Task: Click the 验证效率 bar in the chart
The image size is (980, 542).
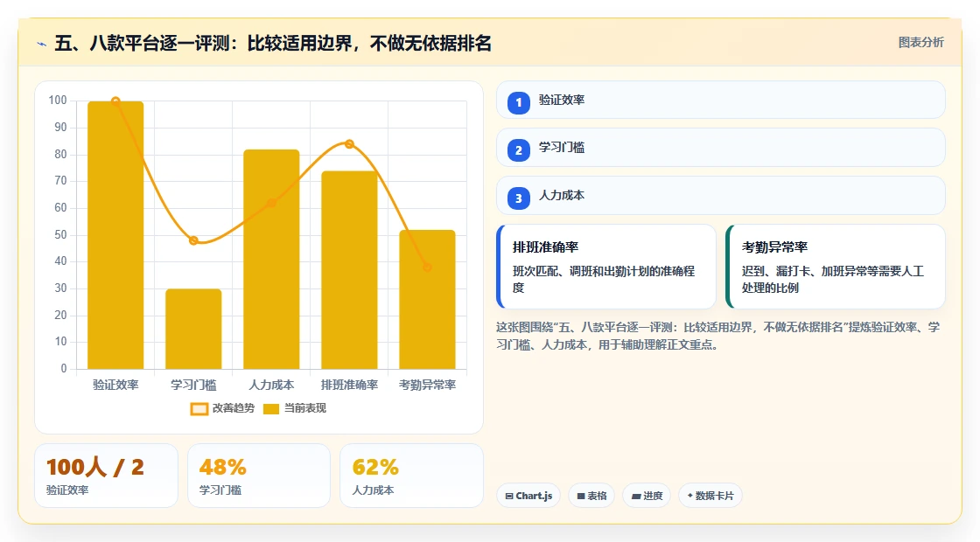Action: point(115,235)
